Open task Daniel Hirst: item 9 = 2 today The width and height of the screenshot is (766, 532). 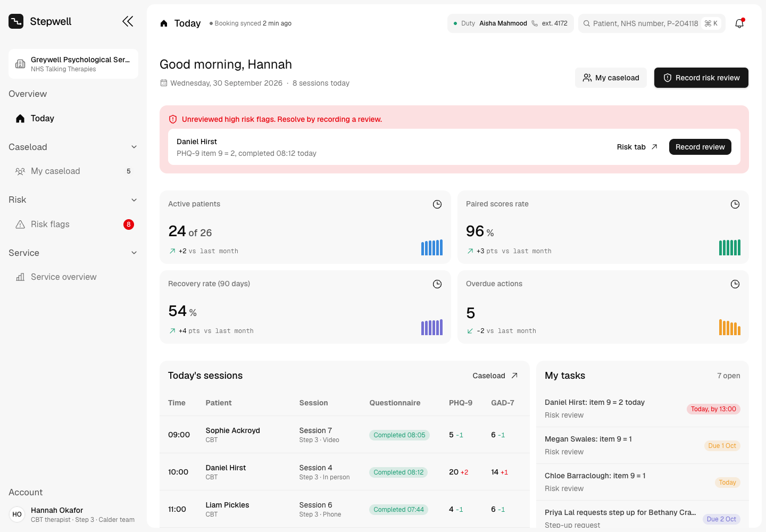(x=643, y=409)
